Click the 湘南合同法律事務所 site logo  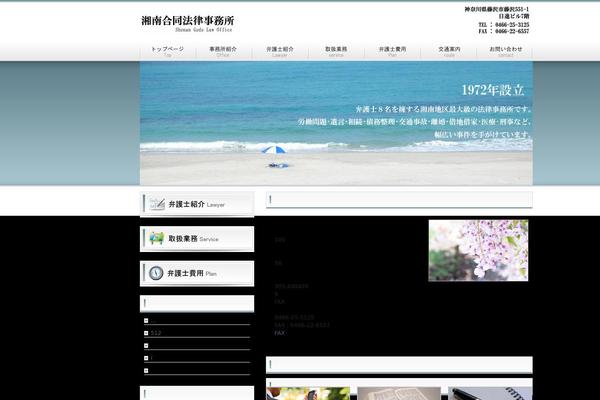pos(188,24)
